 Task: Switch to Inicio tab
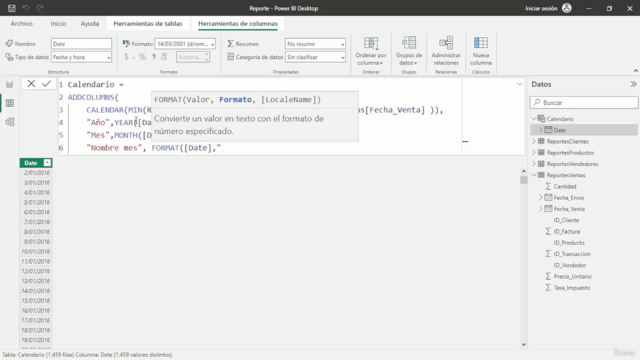pos(58,24)
